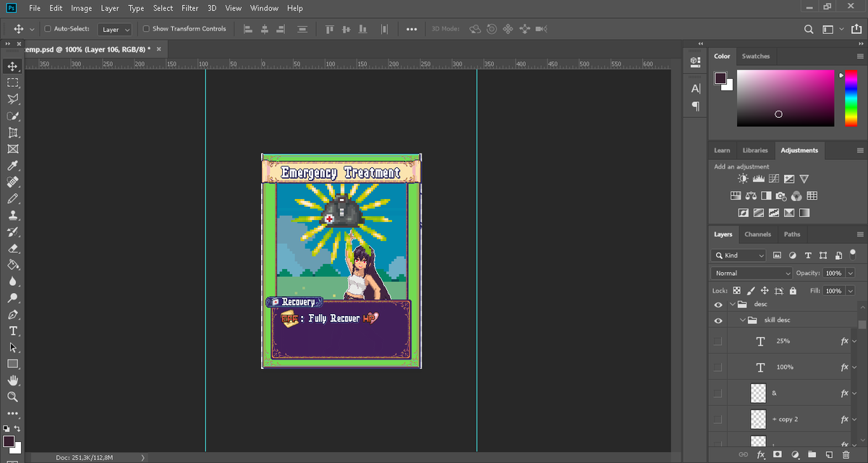
Task: Select the Pen tool
Action: tap(12, 315)
